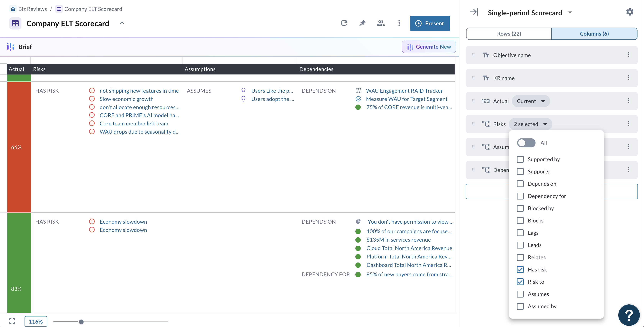Screen dimensions: 644x327
Task: Click Generate New brief button
Action: [x=429, y=47]
